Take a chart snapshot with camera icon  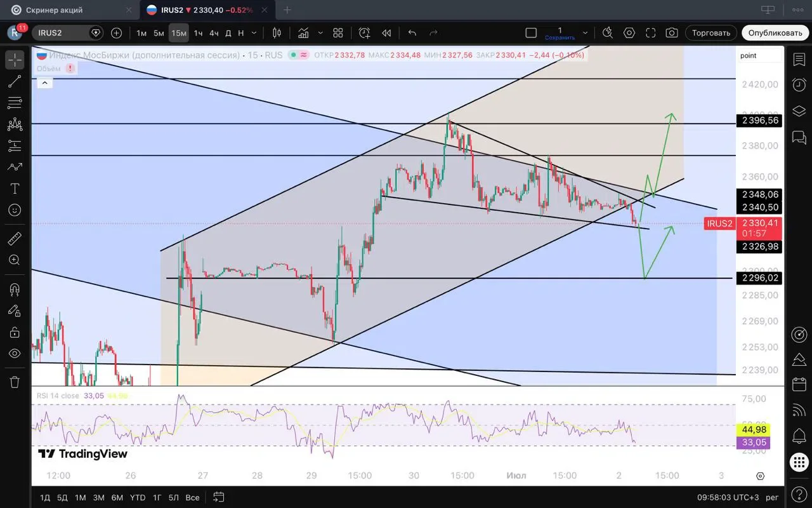click(672, 33)
